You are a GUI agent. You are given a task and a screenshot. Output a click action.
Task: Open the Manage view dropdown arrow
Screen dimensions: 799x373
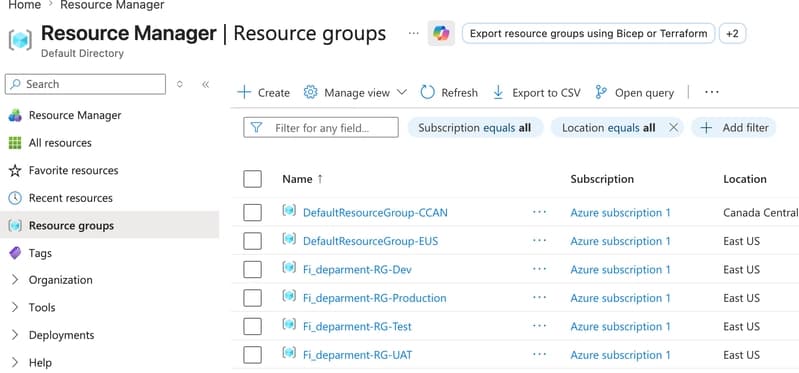tap(402, 93)
